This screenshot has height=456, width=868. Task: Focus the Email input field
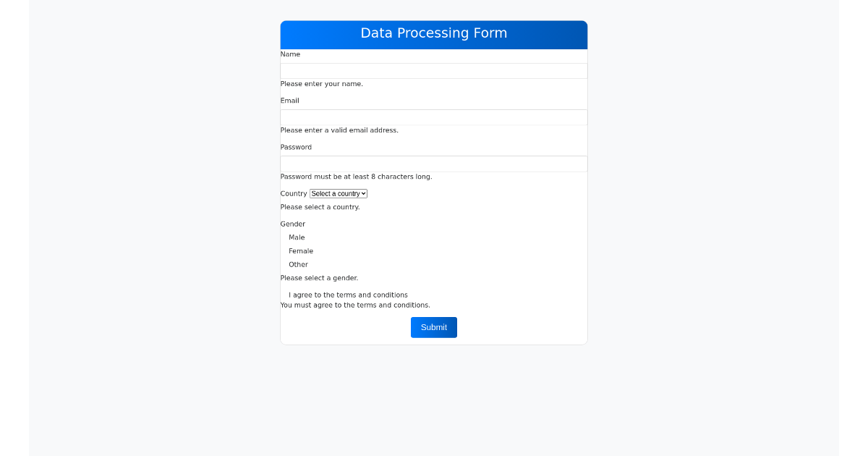[x=433, y=117]
